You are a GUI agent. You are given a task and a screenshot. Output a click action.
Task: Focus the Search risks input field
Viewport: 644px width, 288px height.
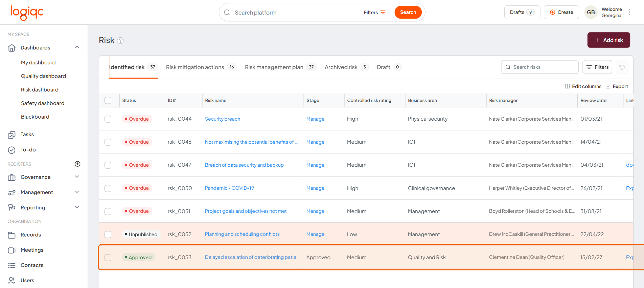[540, 67]
